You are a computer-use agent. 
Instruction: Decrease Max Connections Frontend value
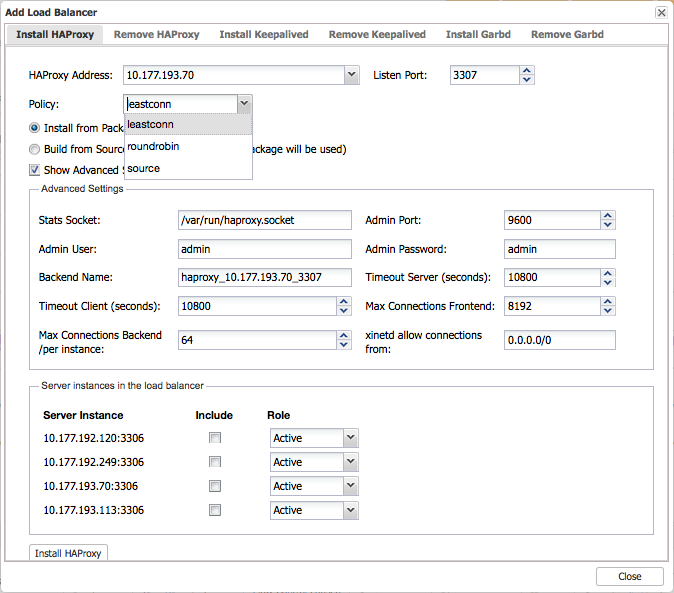(x=608, y=311)
